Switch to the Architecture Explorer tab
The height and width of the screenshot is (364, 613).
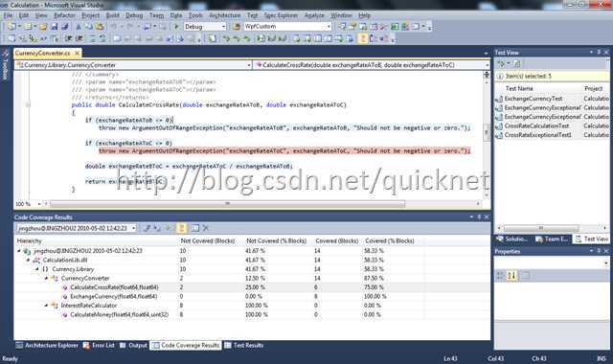[47, 345]
